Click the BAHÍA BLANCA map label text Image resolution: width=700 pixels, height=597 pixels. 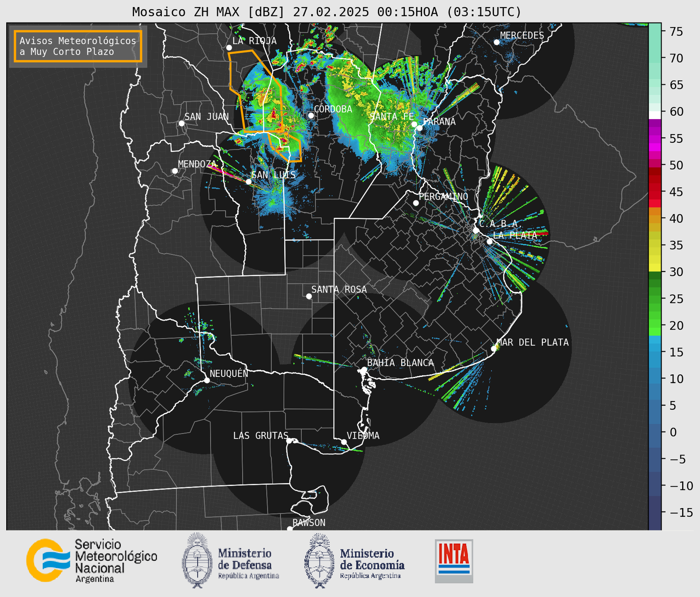[400, 363]
